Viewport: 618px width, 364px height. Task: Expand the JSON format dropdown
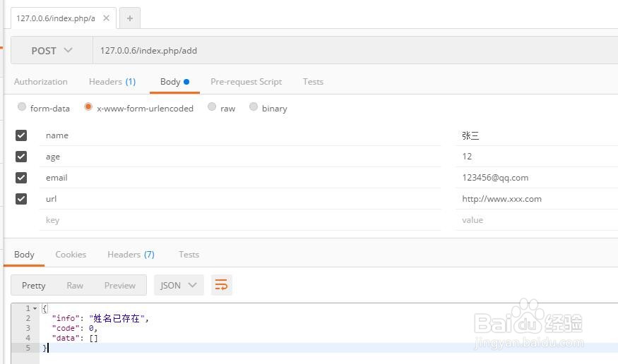coord(179,285)
